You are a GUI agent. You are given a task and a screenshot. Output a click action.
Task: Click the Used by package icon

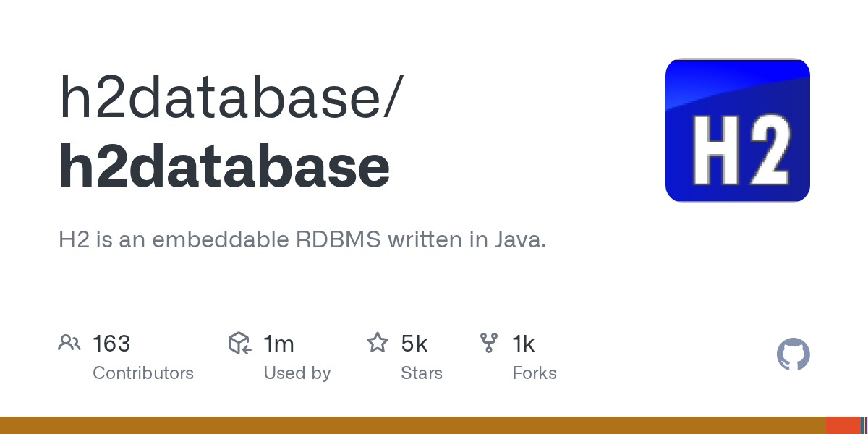[239, 343]
